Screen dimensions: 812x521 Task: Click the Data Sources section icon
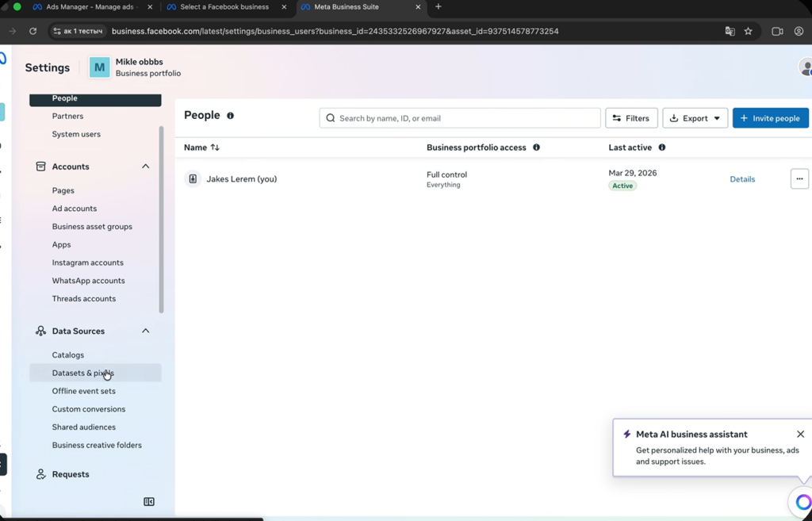40,331
